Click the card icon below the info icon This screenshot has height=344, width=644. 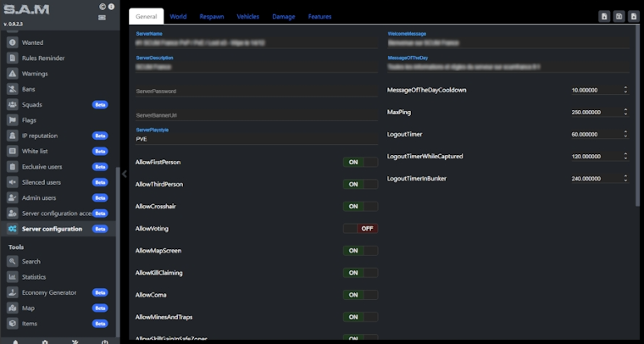[x=103, y=17]
